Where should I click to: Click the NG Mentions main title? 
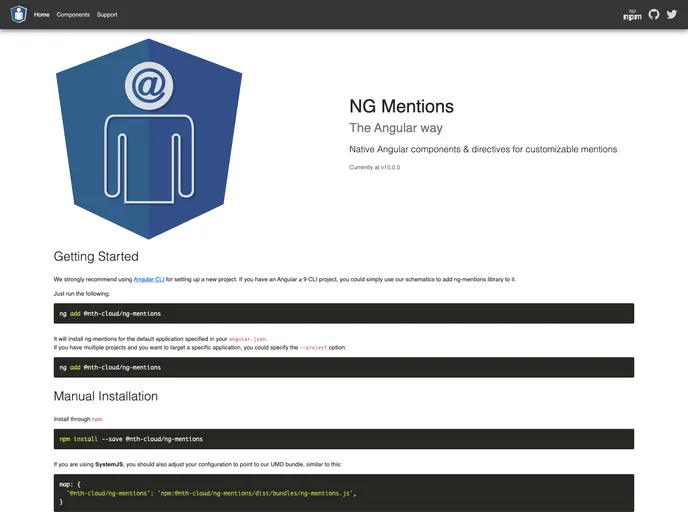(x=401, y=107)
